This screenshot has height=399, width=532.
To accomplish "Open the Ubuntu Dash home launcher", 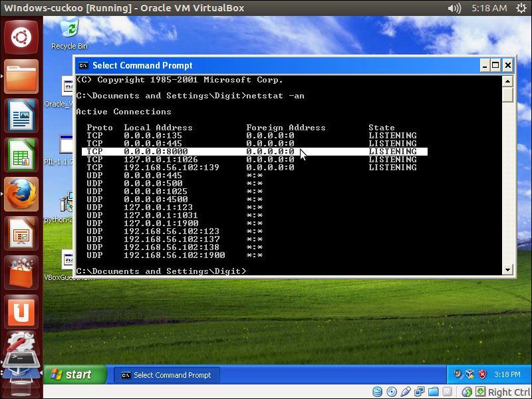I will click(x=21, y=37).
